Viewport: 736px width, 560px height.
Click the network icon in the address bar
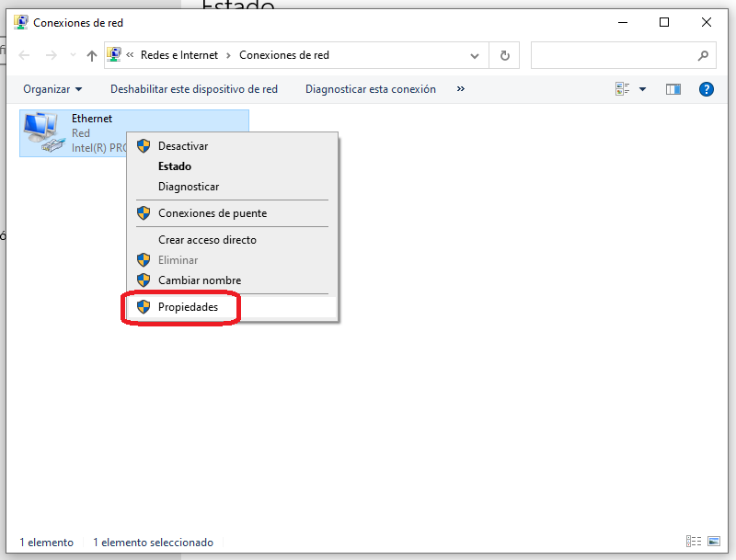(x=114, y=54)
